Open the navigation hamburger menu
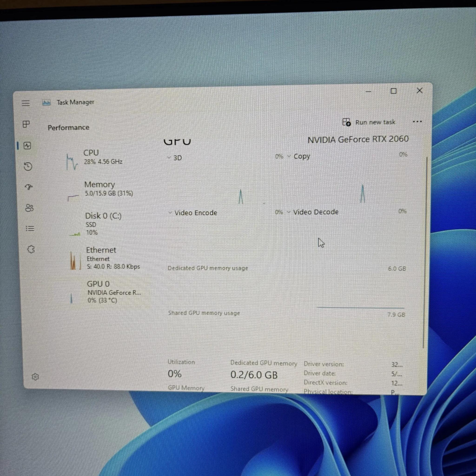Viewport: 476px width, 476px height. click(25, 103)
